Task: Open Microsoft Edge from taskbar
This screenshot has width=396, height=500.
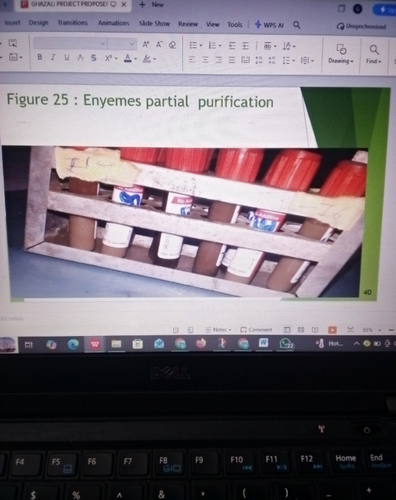Action: [x=73, y=344]
